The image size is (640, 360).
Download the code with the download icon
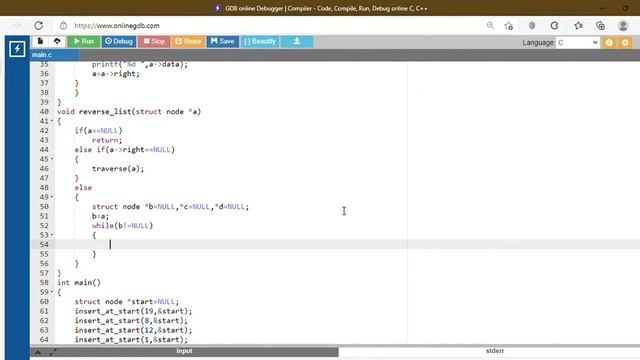click(297, 41)
